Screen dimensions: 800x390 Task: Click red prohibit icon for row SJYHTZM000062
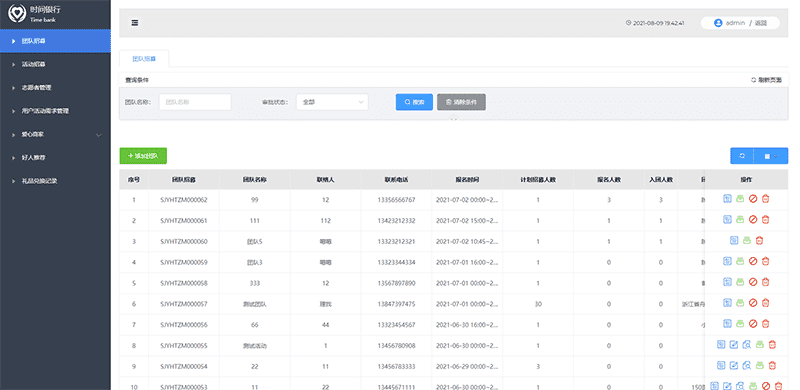click(x=753, y=199)
